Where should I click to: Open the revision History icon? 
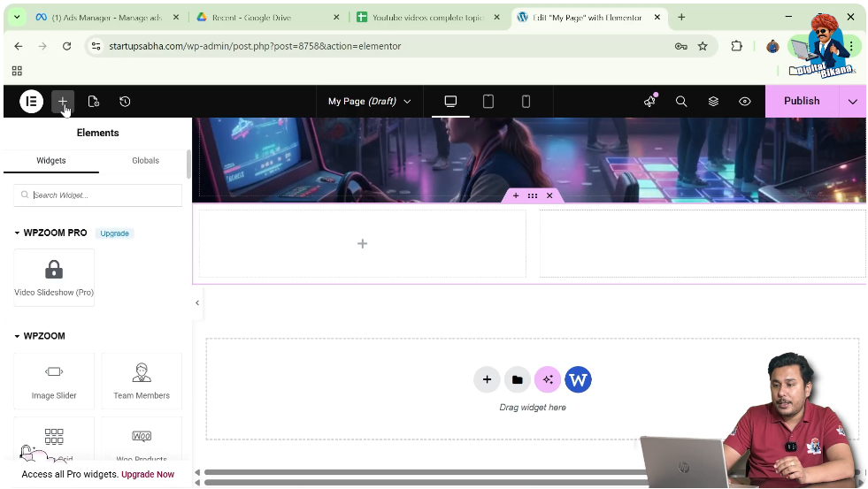point(125,102)
